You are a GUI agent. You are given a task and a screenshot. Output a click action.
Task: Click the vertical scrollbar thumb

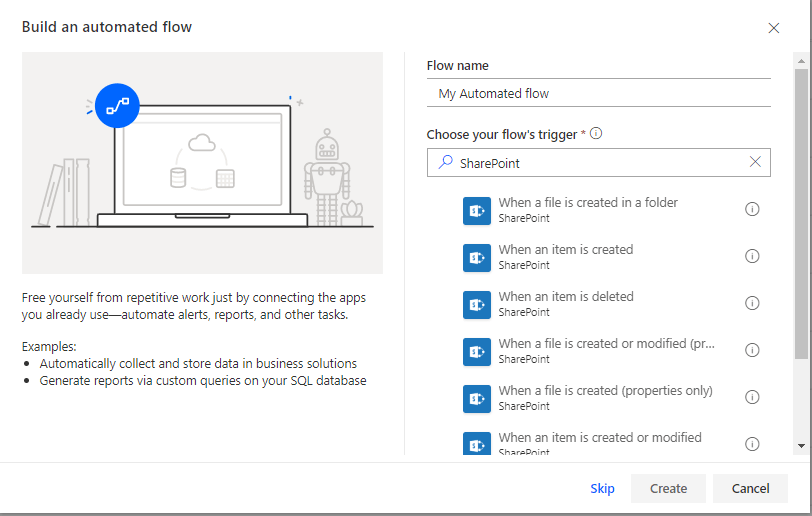pyautogui.click(x=801, y=213)
